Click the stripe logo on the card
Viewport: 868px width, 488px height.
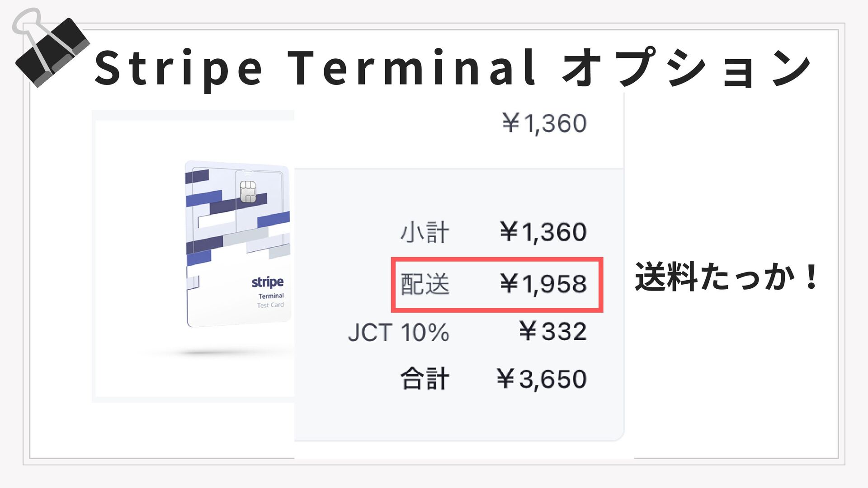(x=267, y=282)
